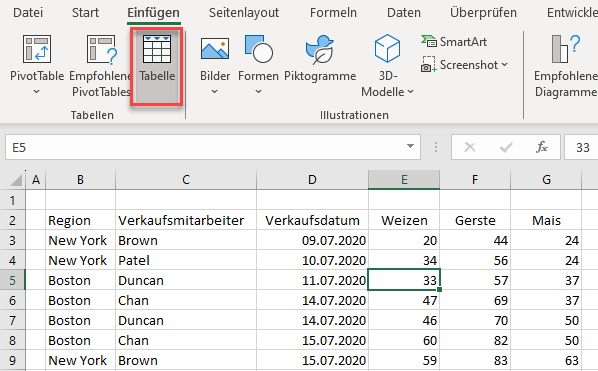Open the Datei tab
The image size is (598, 371).
click(x=28, y=13)
